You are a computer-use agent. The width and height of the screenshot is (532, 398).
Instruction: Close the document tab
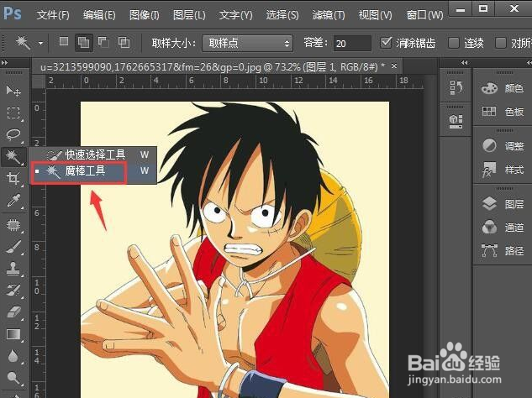click(x=394, y=65)
